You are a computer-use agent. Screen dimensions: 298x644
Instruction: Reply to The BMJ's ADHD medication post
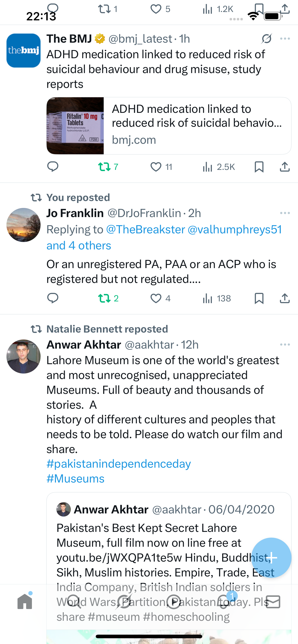click(53, 167)
